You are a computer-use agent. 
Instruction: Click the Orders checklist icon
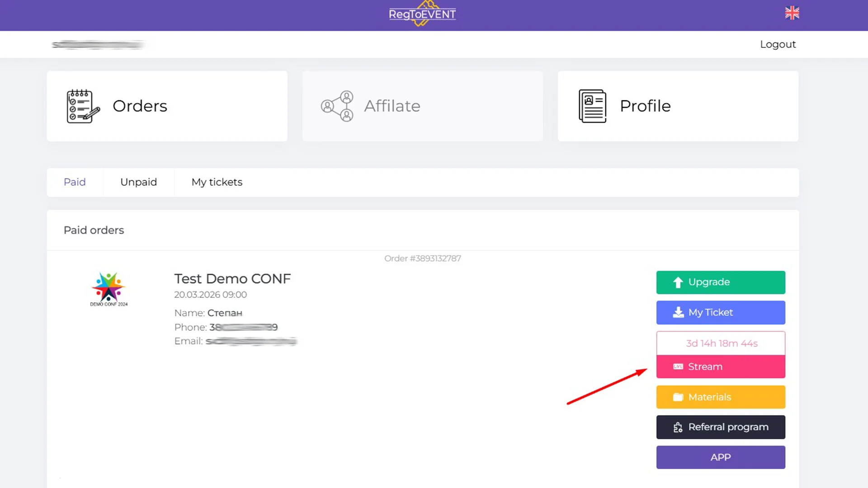tap(83, 106)
